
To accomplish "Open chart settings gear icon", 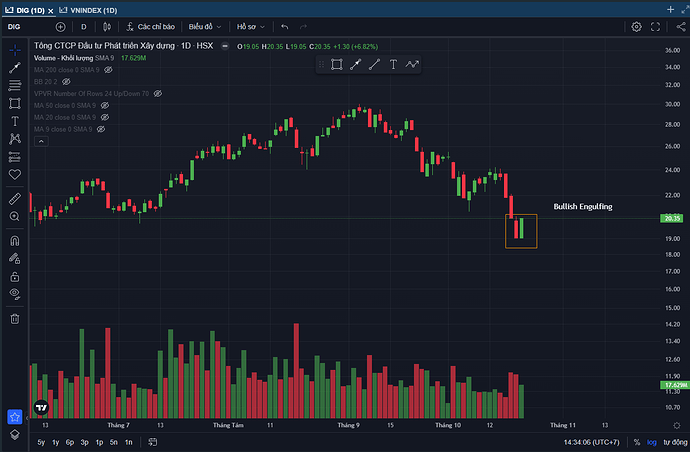I will [x=636, y=27].
